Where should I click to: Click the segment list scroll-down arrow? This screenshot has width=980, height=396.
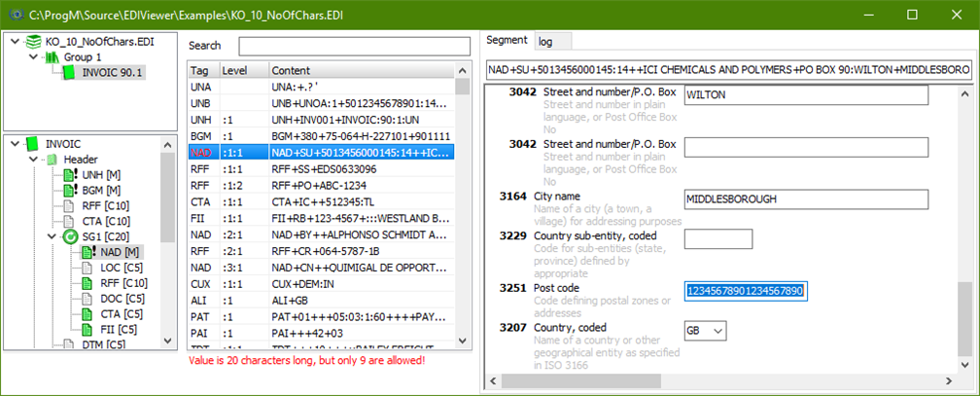[x=463, y=341]
